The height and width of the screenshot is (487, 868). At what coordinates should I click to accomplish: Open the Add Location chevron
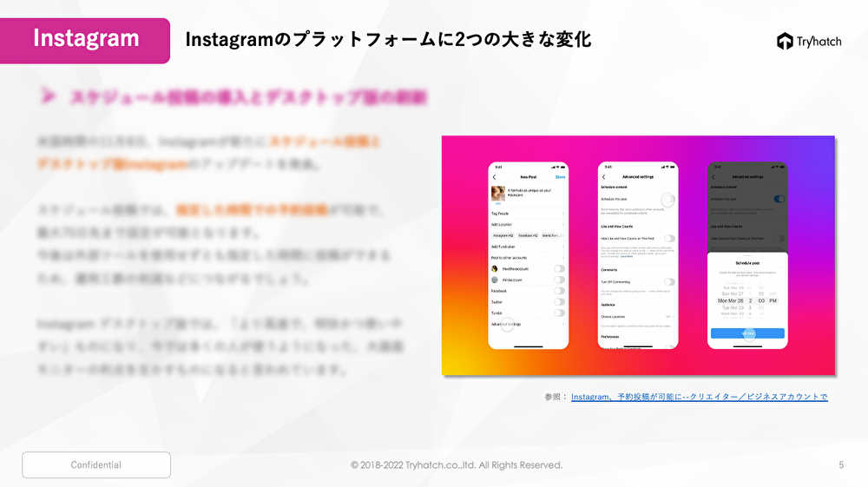click(563, 225)
